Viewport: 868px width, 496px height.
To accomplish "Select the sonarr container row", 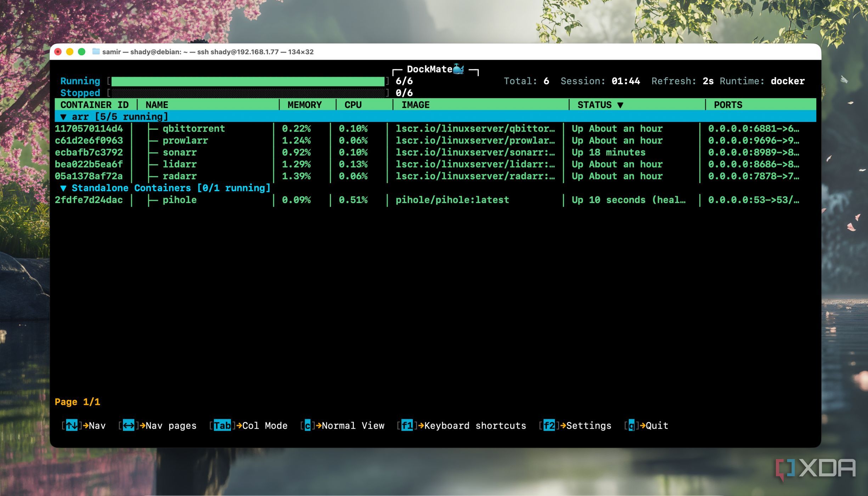I will coord(435,152).
